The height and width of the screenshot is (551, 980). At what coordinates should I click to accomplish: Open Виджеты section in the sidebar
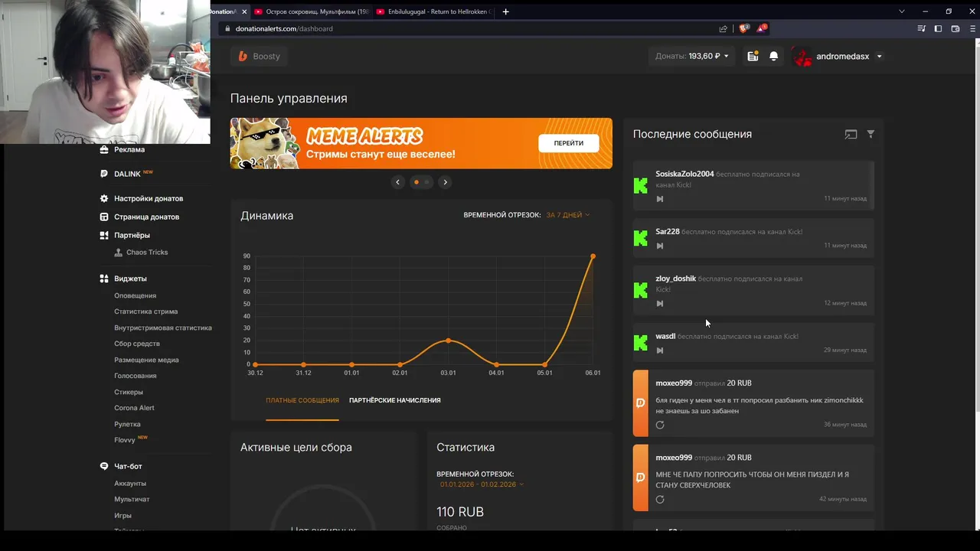coord(130,279)
